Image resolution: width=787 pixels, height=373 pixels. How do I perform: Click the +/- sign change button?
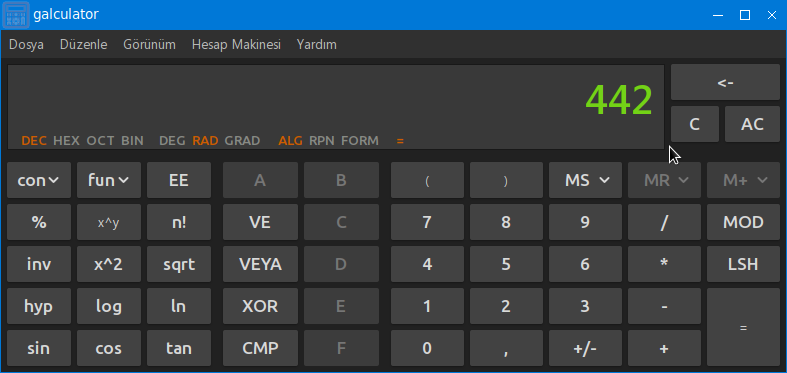585,348
